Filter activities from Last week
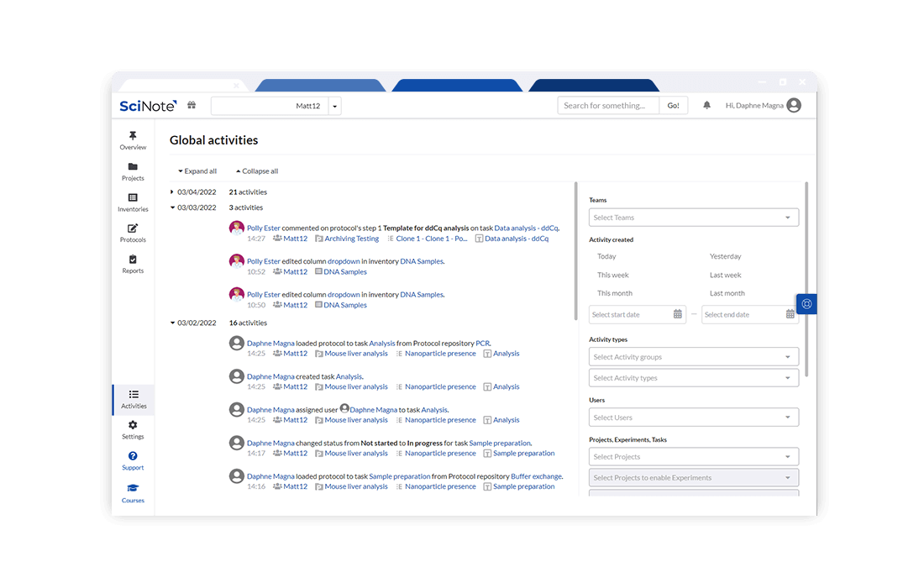Screen dimensions: 924x588 tap(727, 275)
